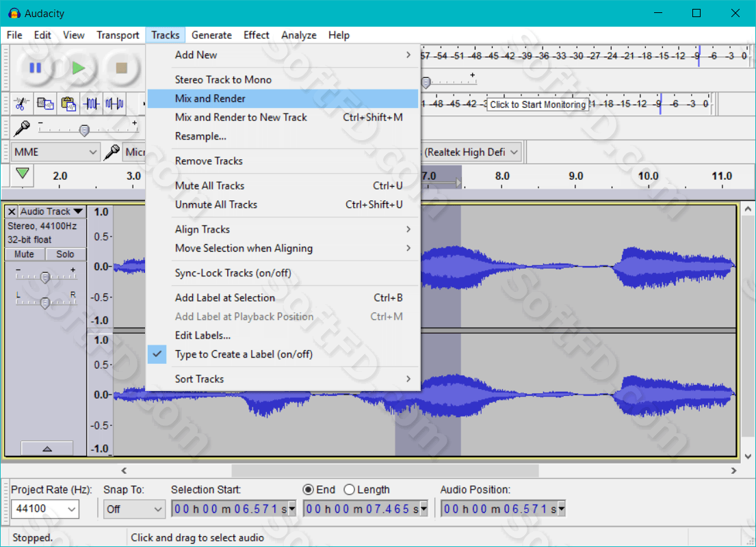Screen dimensions: 756x547
Task: Open the Audio Track name dropdown menu
Action: [x=52, y=211]
